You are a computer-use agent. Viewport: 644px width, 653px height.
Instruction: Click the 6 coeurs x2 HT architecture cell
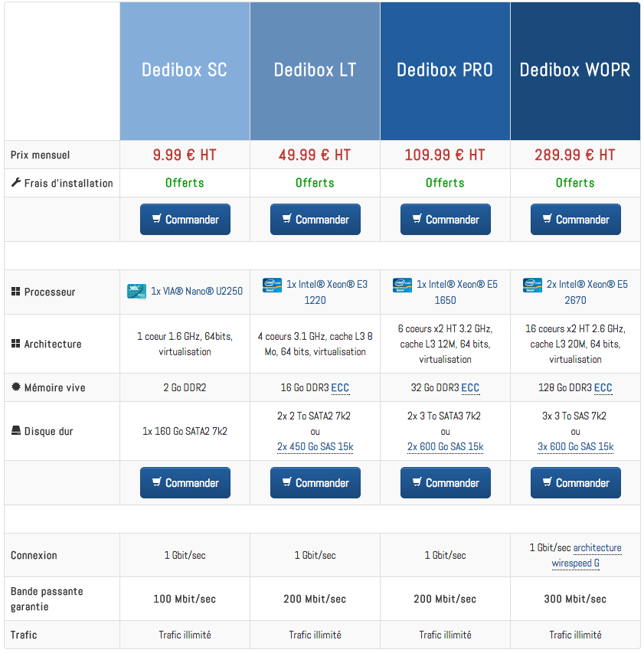coord(446,344)
